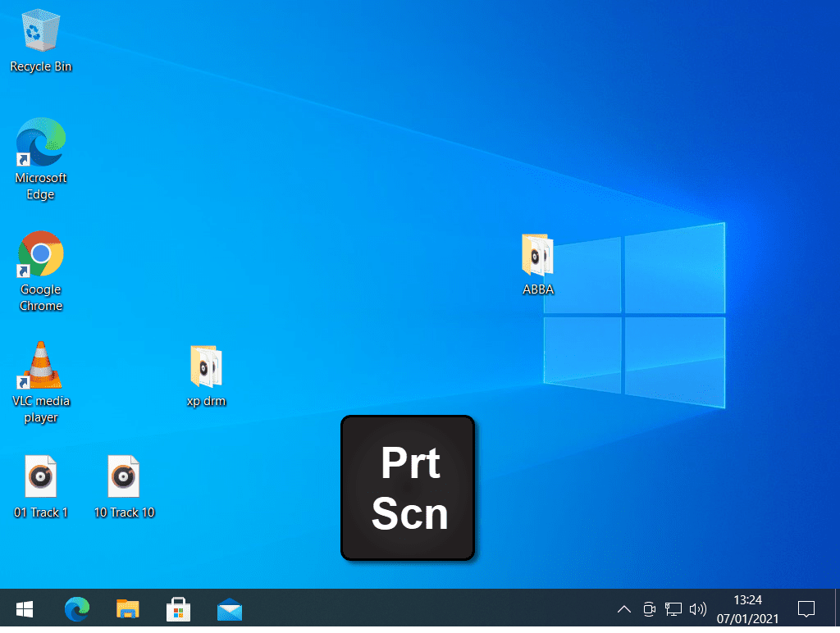Open the xp drm folder
The width and height of the screenshot is (840, 633).
point(206,367)
